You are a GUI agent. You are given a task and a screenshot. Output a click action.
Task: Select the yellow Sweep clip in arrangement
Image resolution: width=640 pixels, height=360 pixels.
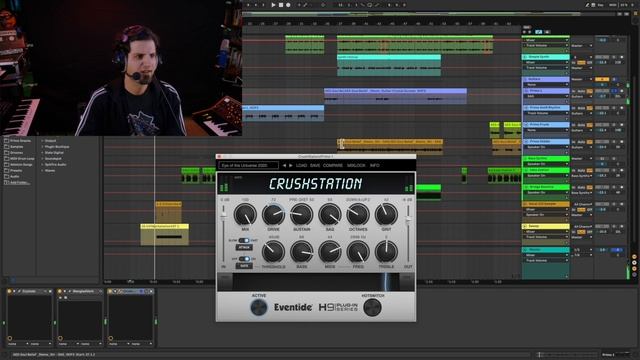(164, 234)
